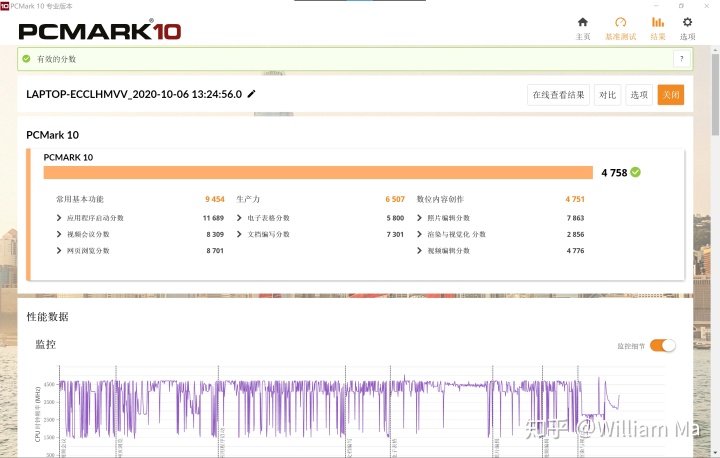Open the 选项 gear icon
Screen dimensions: 720x458
click(x=687, y=22)
